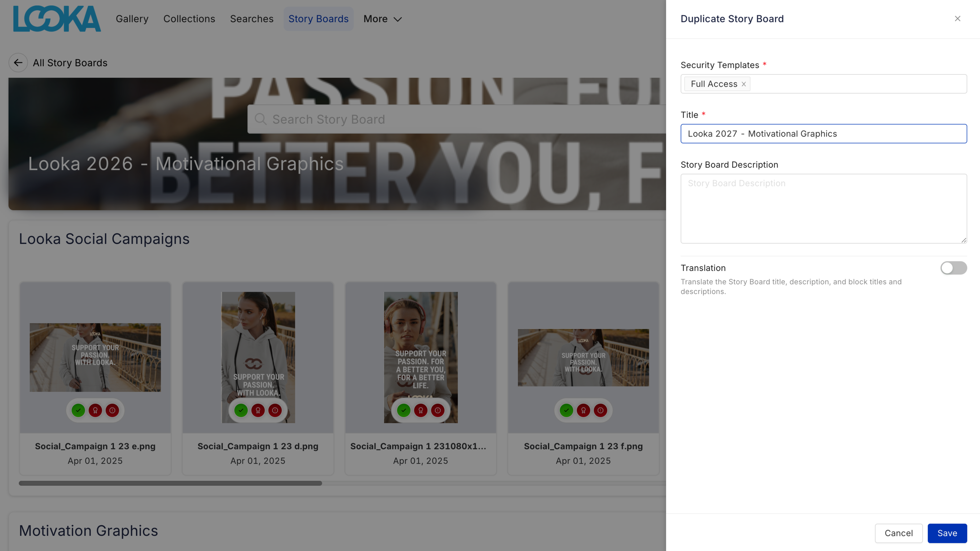The width and height of the screenshot is (980, 551).
Task: Click the award icon on Social_Campaign 1 23 d.png
Action: (x=258, y=410)
